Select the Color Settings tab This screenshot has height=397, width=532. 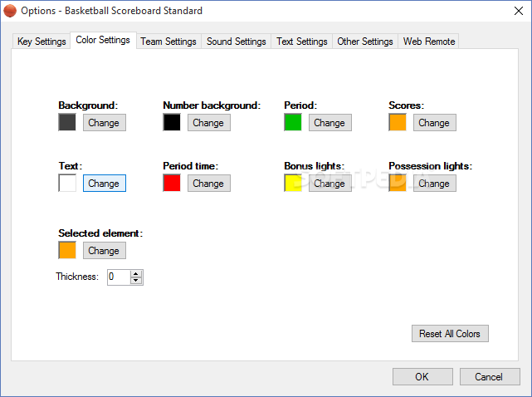click(103, 40)
